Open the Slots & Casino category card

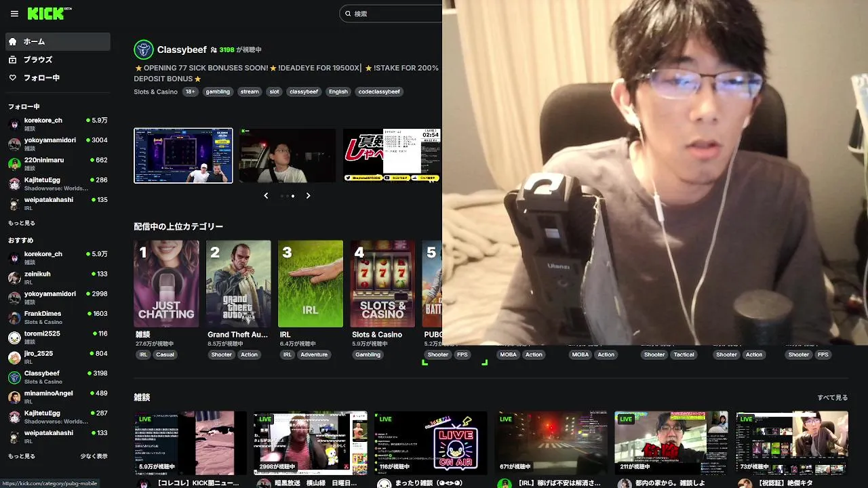pyautogui.click(x=382, y=283)
